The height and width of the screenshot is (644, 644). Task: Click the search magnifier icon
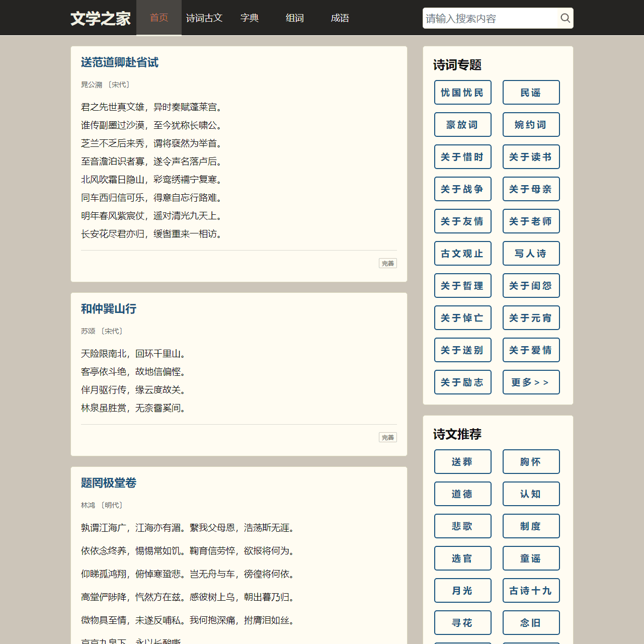[x=565, y=18]
